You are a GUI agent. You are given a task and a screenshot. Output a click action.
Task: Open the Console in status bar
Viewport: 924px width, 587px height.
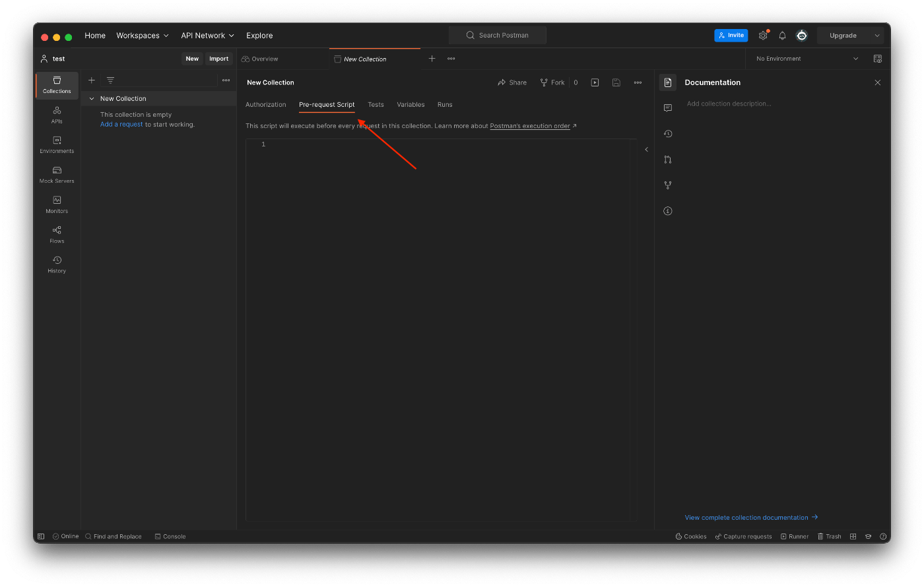pos(170,537)
